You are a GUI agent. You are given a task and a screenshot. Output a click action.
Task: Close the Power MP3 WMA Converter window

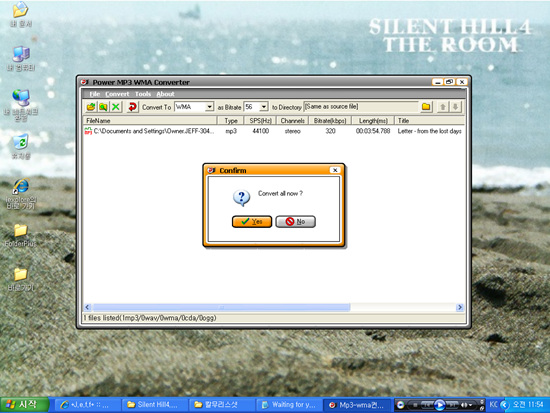pos(462,82)
